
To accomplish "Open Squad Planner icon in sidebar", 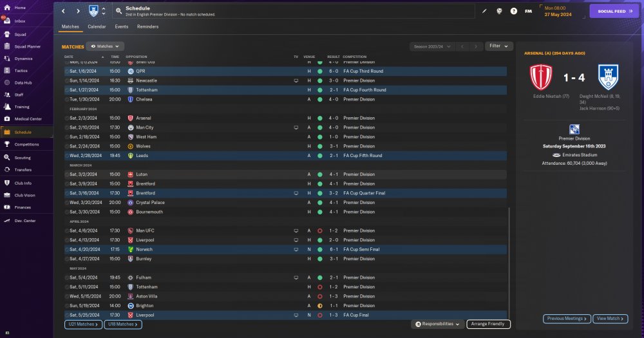I will tap(7, 46).
